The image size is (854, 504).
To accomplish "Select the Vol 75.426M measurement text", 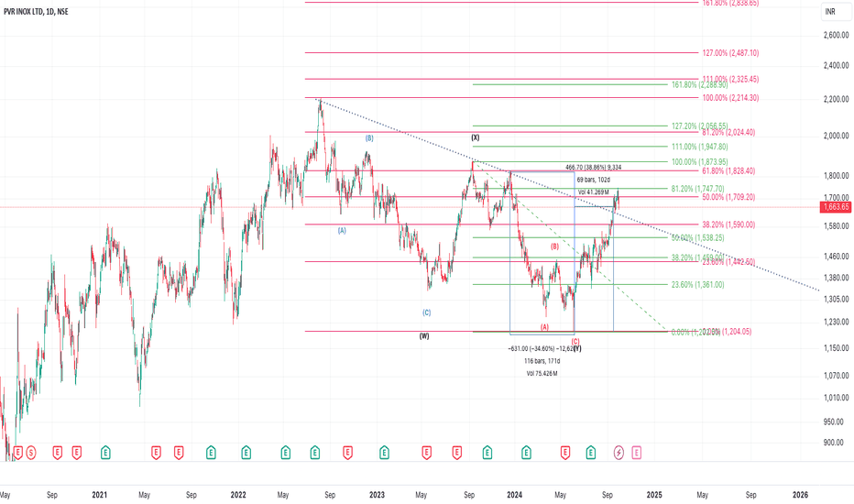I will point(542,373).
